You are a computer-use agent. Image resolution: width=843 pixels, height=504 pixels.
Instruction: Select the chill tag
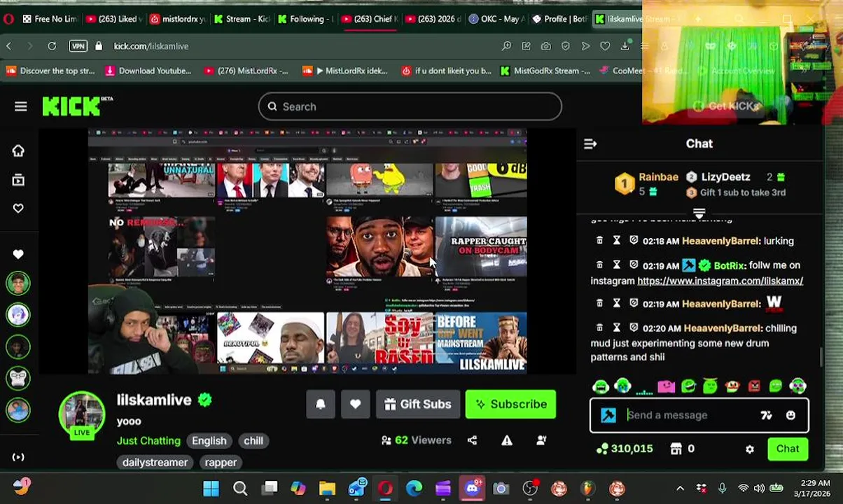(x=253, y=441)
